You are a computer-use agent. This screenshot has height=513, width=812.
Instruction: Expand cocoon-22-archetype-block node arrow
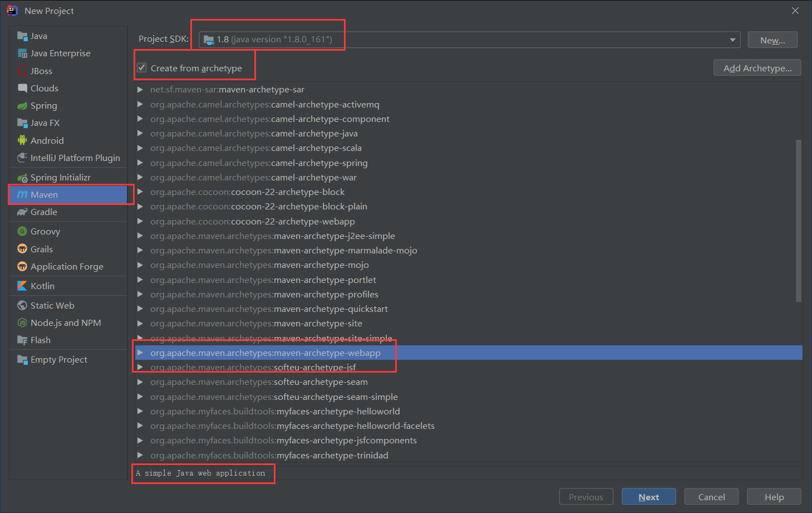140,192
